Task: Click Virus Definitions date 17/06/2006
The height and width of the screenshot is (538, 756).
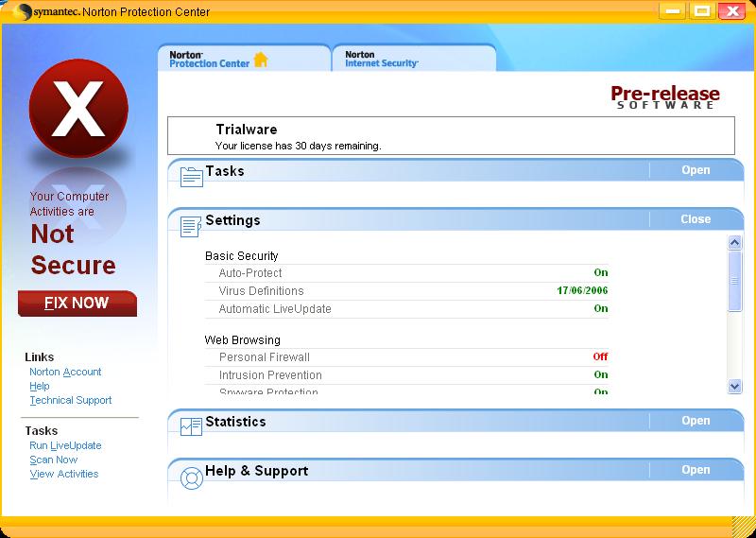Action: click(x=582, y=290)
